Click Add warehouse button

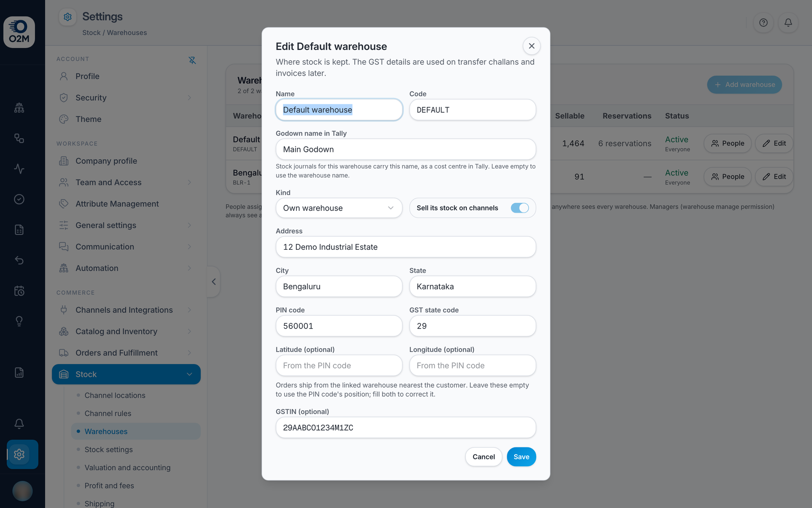[744, 85]
